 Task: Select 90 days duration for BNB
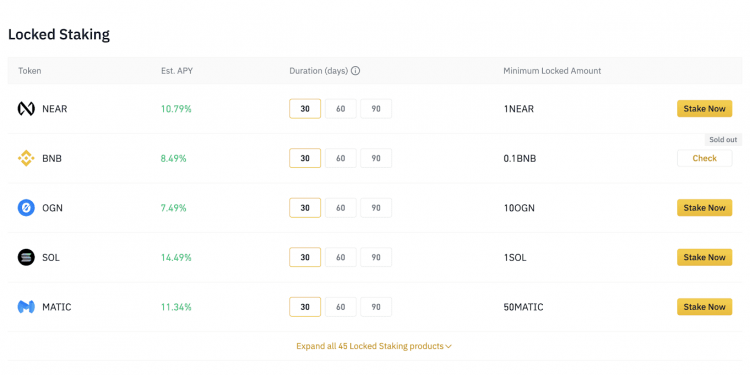pyautogui.click(x=376, y=158)
